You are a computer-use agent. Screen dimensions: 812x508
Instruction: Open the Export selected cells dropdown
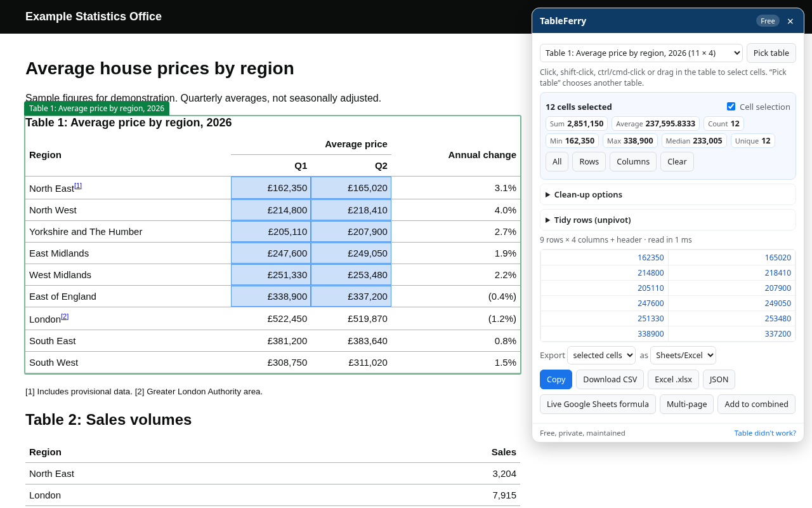pos(601,355)
